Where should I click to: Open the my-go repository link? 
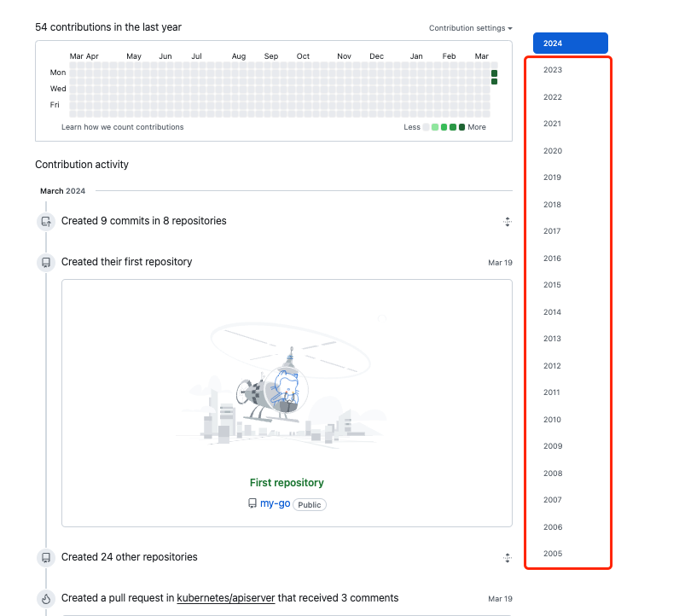[x=275, y=504]
